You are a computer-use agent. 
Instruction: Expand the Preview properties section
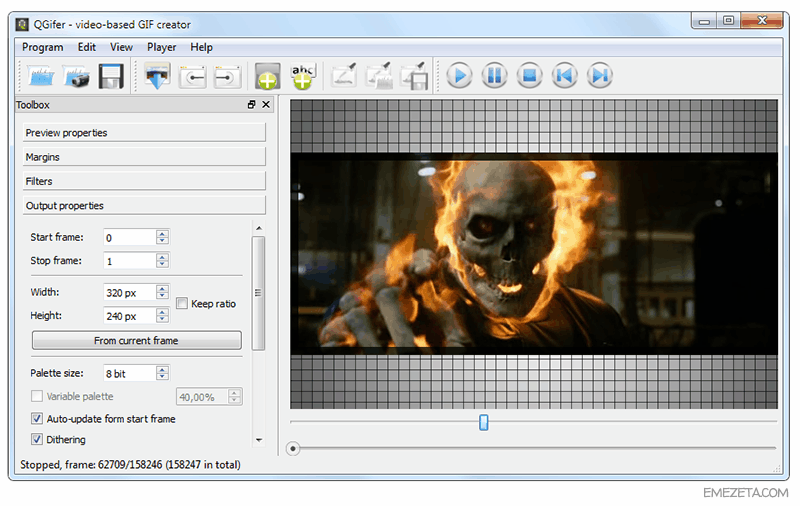144,133
